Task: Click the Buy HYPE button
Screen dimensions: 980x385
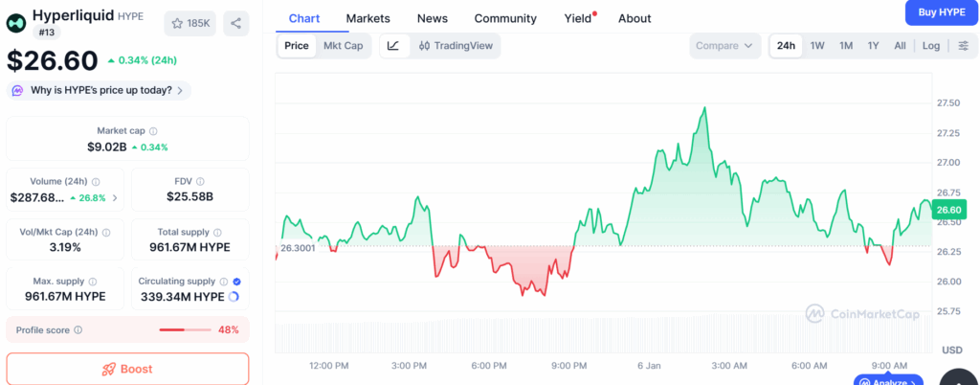Action: pos(941,11)
